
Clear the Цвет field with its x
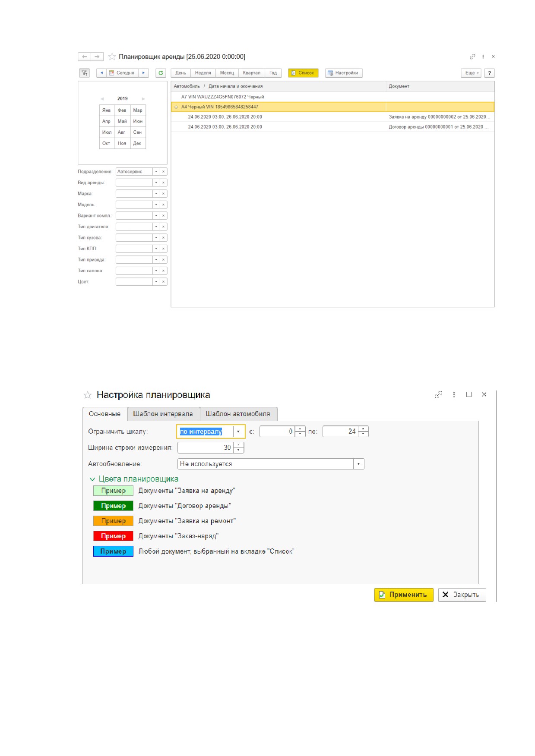[x=163, y=282]
